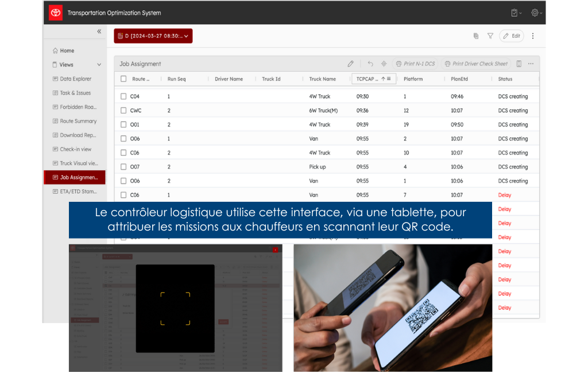Image resolution: width=588 pixels, height=372 pixels.
Task: Click the Route column header
Action: pos(141,79)
